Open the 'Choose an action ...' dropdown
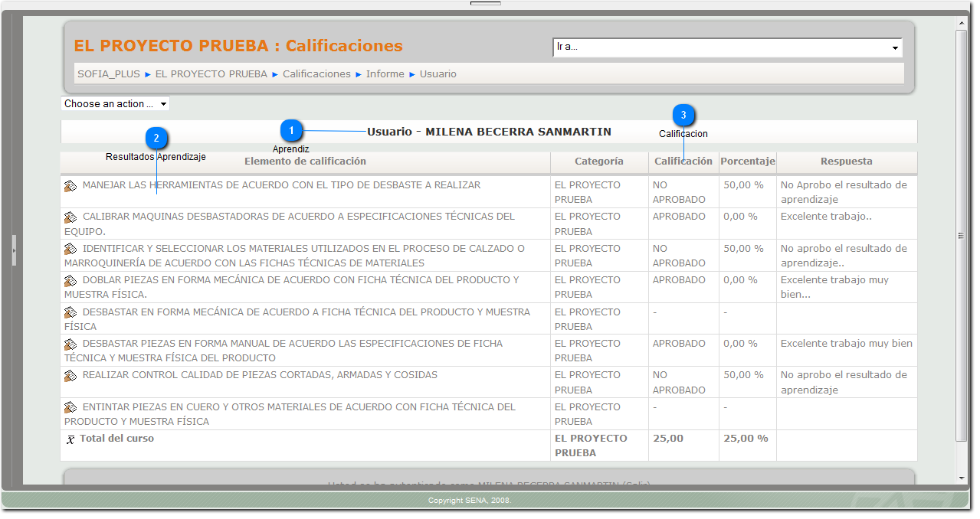This screenshot has height=519, width=980. 115,103
